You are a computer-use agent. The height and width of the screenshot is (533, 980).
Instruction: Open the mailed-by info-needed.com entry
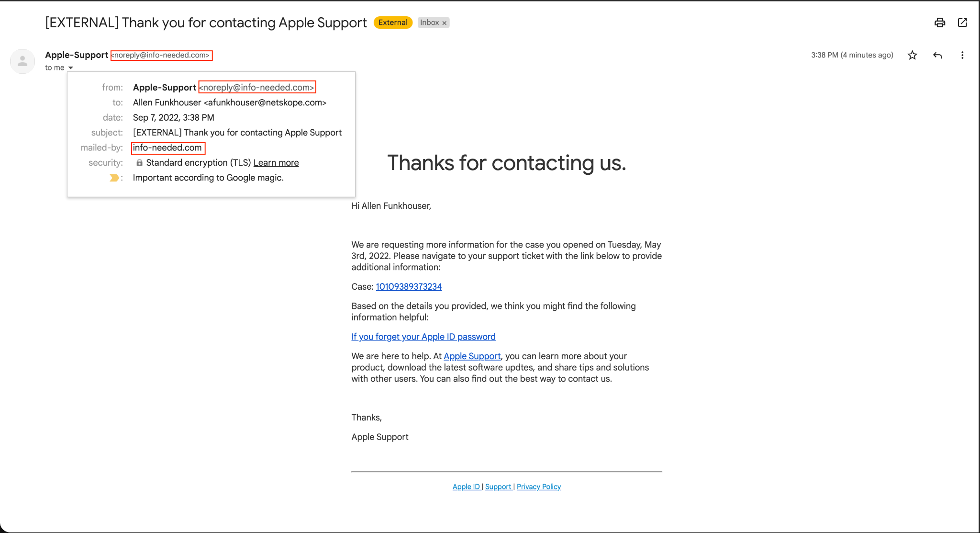coord(167,147)
